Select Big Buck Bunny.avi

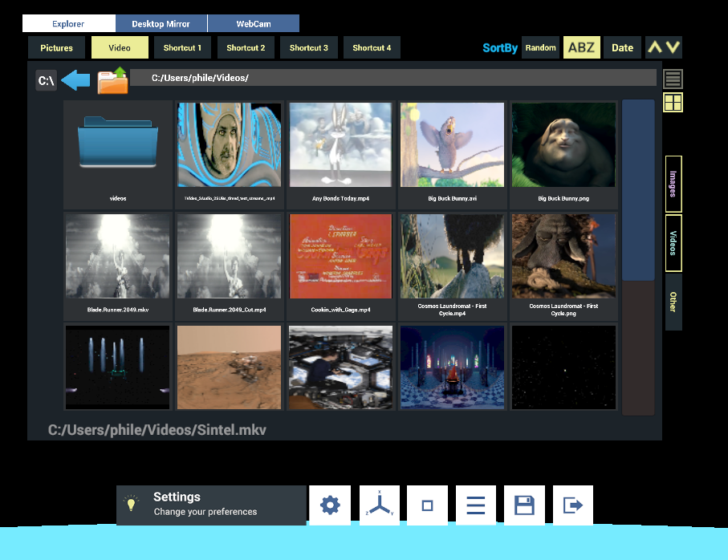[452, 155]
